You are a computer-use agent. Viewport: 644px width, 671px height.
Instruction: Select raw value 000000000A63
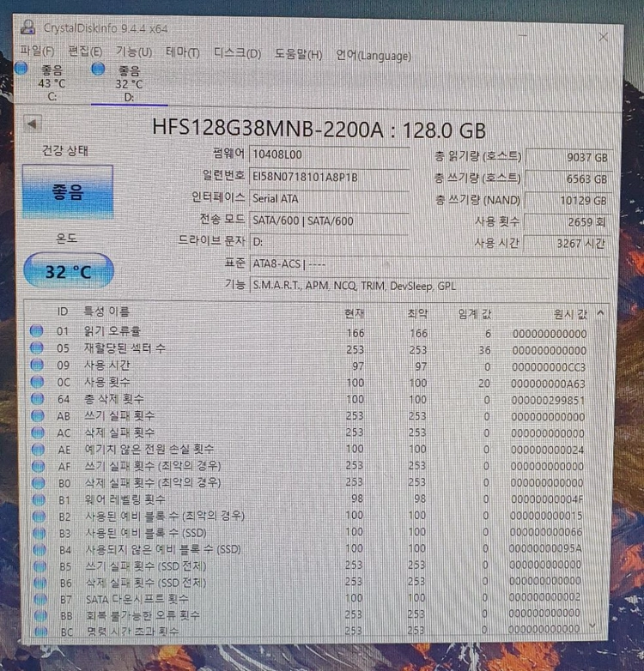pos(548,384)
